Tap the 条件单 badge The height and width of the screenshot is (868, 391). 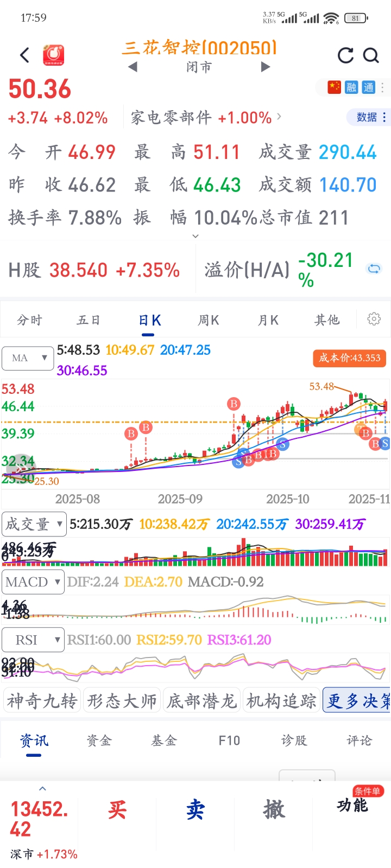point(368,792)
